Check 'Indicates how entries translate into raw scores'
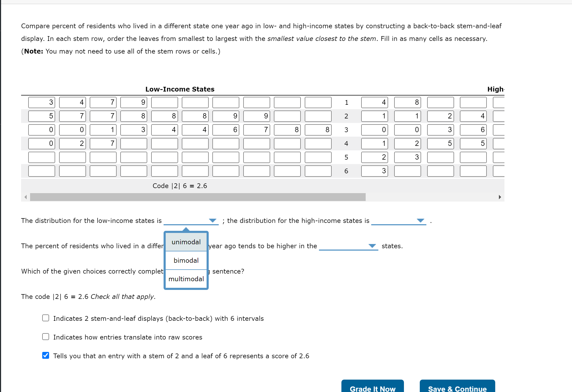The height and width of the screenshot is (392, 572). point(46,337)
